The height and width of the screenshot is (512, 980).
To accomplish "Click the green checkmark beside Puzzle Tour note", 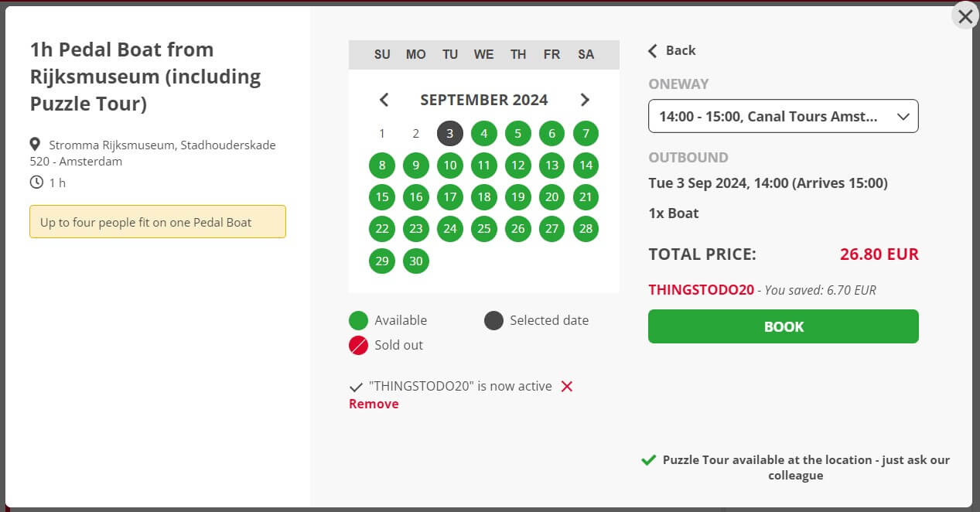I will [x=648, y=459].
